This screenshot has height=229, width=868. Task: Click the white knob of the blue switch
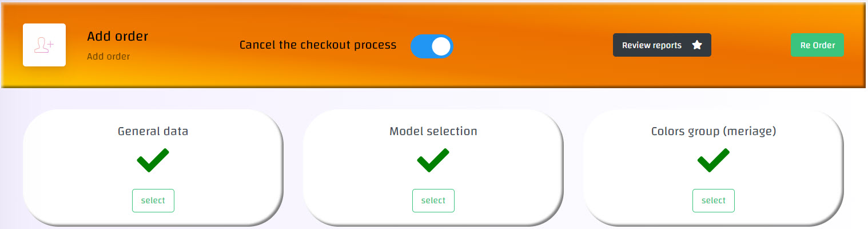click(441, 46)
